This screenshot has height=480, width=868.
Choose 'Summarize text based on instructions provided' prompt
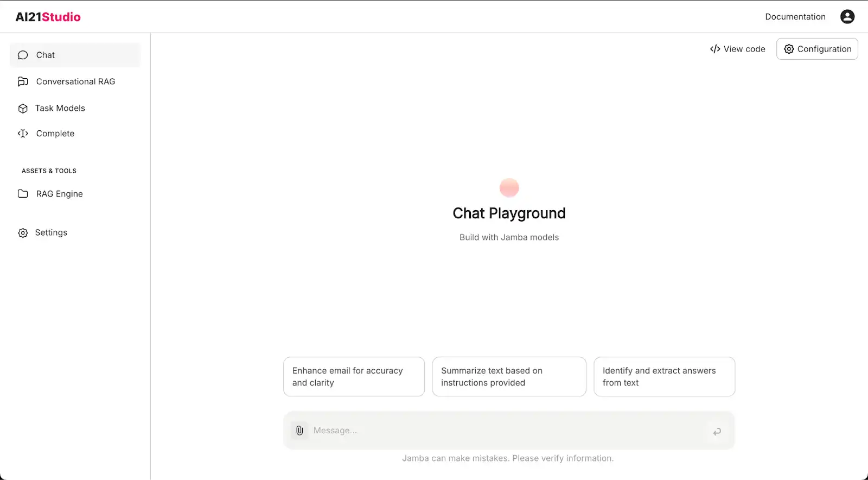pos(509,377)
